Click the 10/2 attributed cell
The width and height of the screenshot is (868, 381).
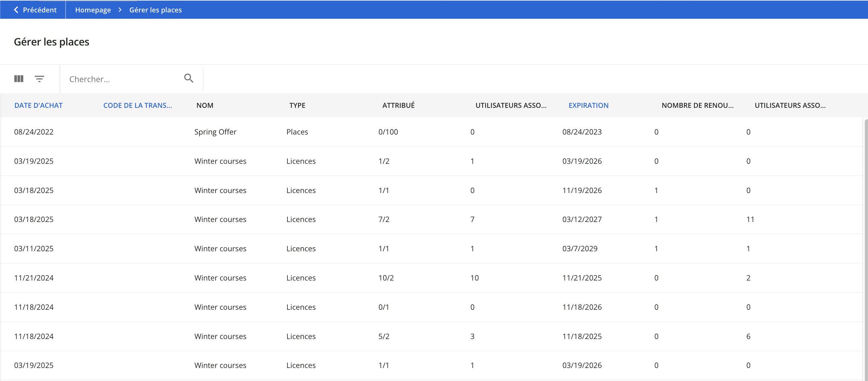pos(386,278)
